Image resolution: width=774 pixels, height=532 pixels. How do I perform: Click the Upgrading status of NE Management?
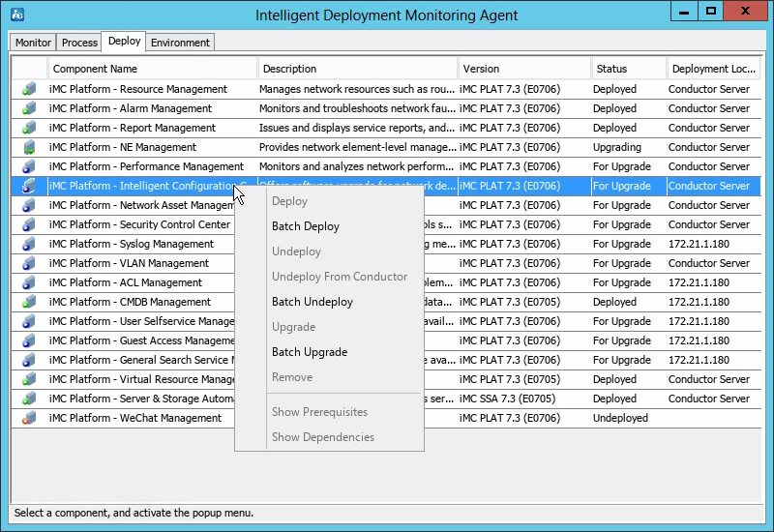pyautogui.click(x=617, y=147)
